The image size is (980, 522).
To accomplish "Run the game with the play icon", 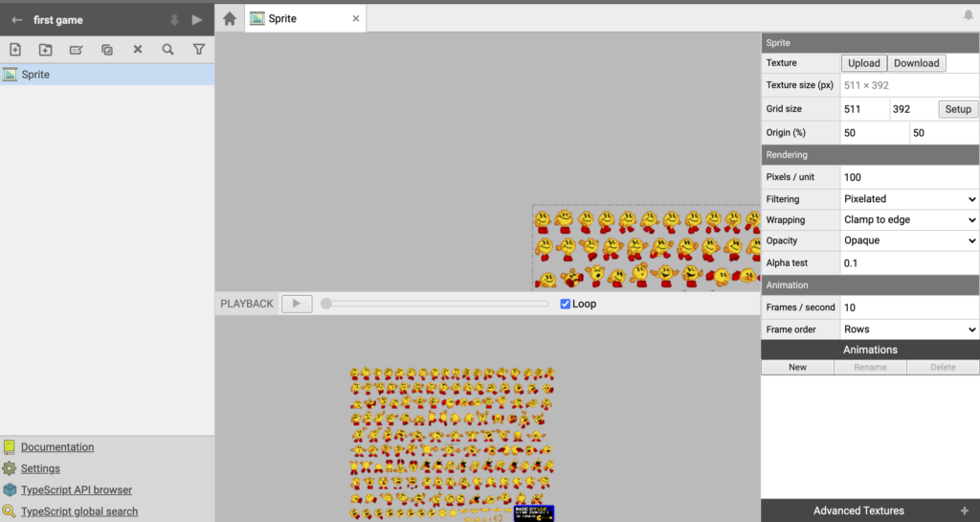I will [197, 20].
